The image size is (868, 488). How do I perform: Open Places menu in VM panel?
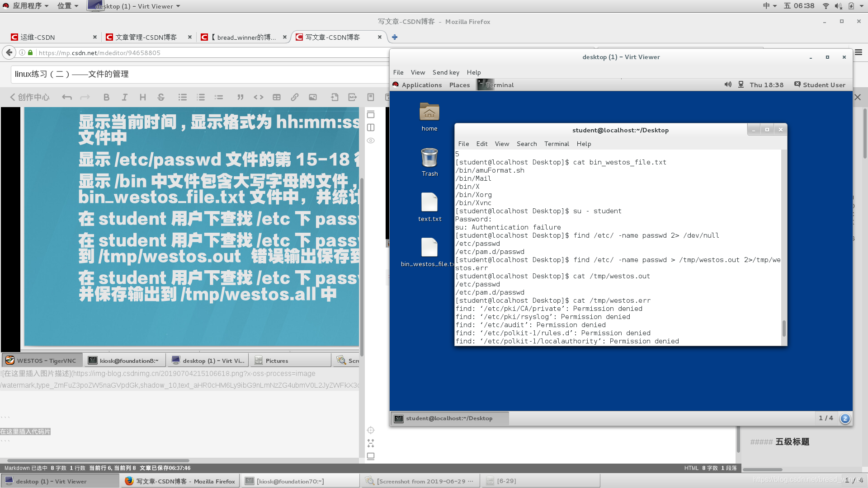[459, 84]
